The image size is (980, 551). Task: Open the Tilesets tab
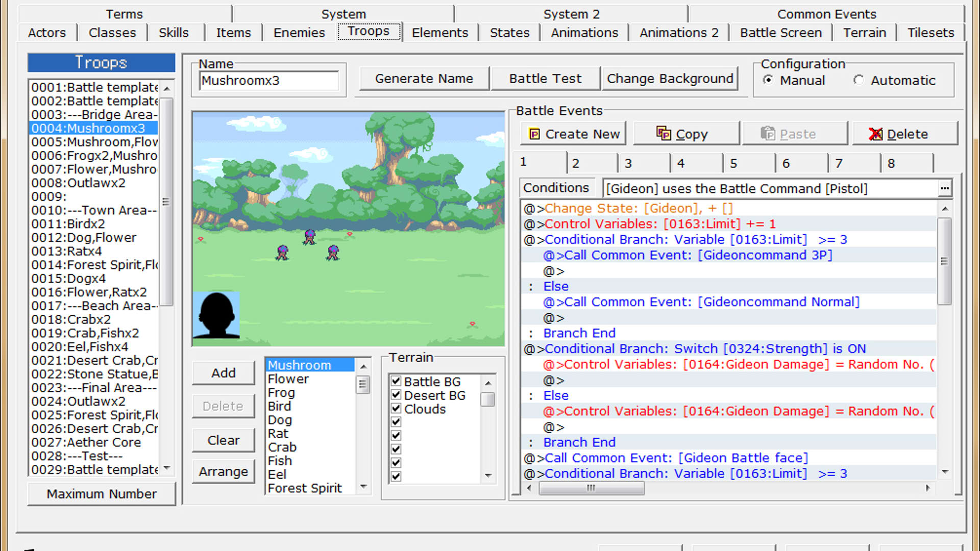930,33
